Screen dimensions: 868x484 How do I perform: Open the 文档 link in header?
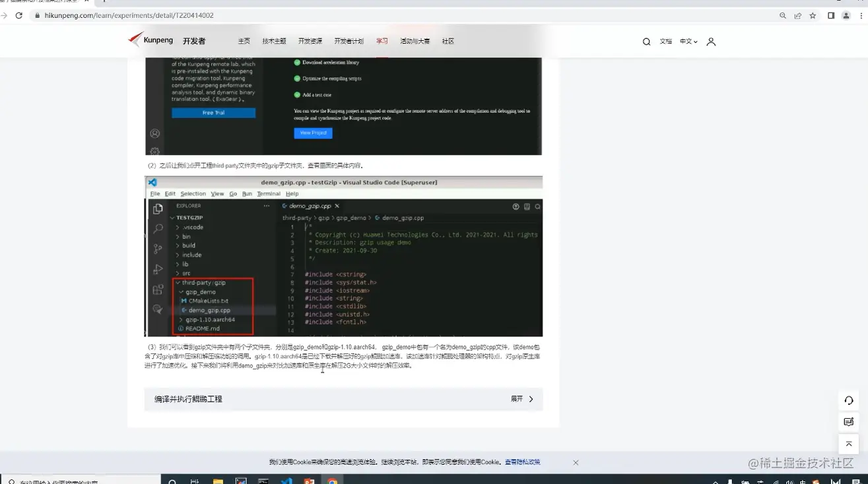pyautogui.click(x=666, y=41)
